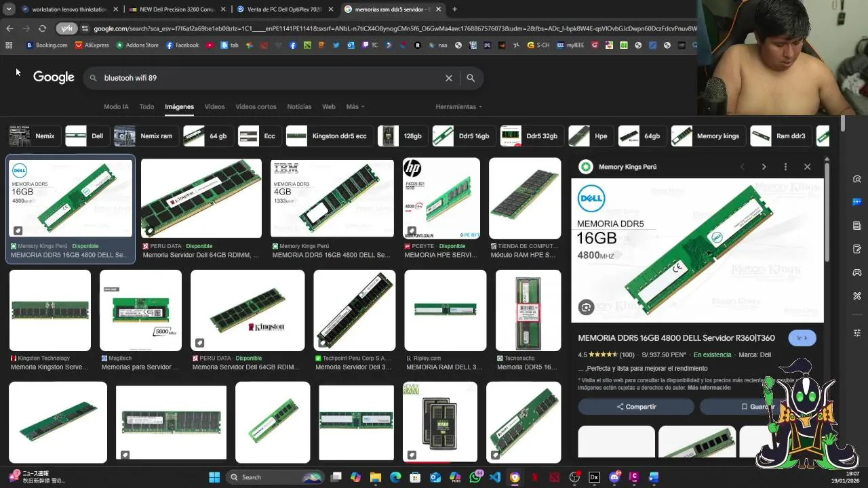Open the Más información link
The height and width of the screenshot is (488, 868).
click(x=709, y=388)
